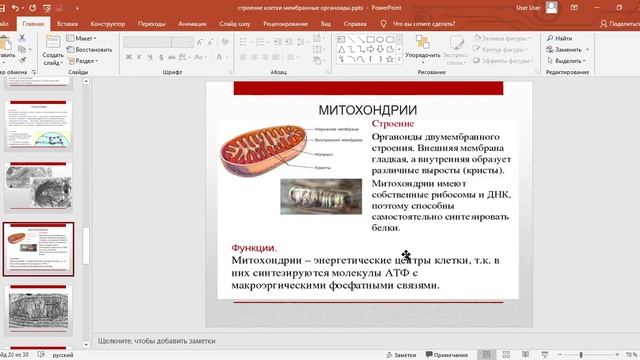Toggle underline (Ч) formatting
640x360 pixels.
pyautogui.click(x=150, y=57)
